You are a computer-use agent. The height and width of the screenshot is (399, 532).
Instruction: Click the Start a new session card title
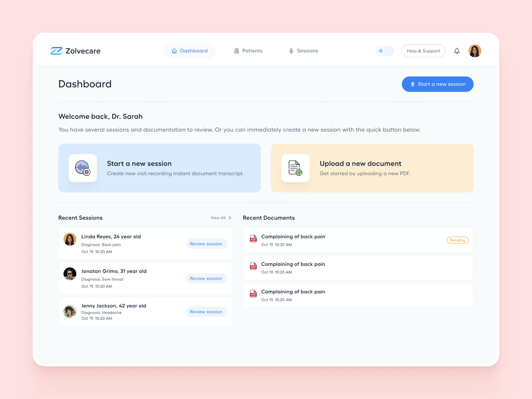139,163
